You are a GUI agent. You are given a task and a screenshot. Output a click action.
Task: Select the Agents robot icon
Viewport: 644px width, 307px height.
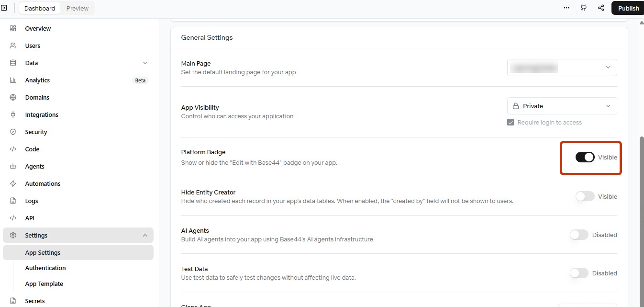(x=13, y=166)
